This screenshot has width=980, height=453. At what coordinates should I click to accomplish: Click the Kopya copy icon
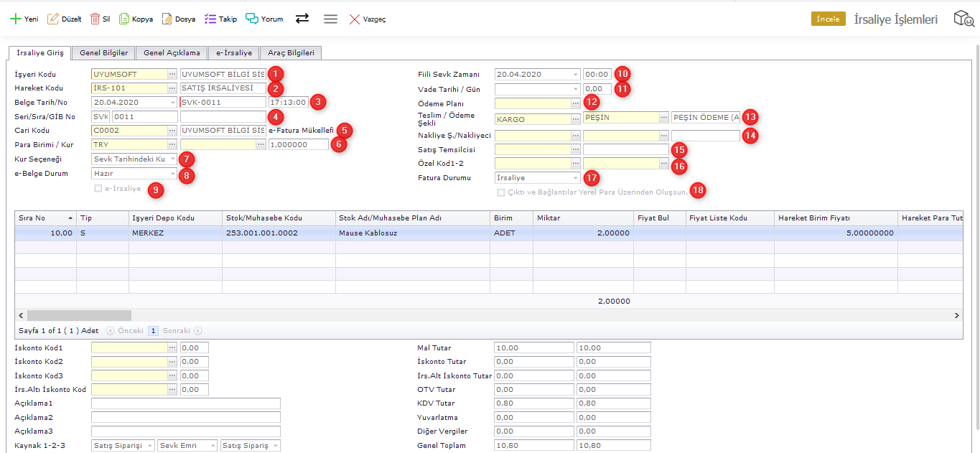click(x=124, y=19)
